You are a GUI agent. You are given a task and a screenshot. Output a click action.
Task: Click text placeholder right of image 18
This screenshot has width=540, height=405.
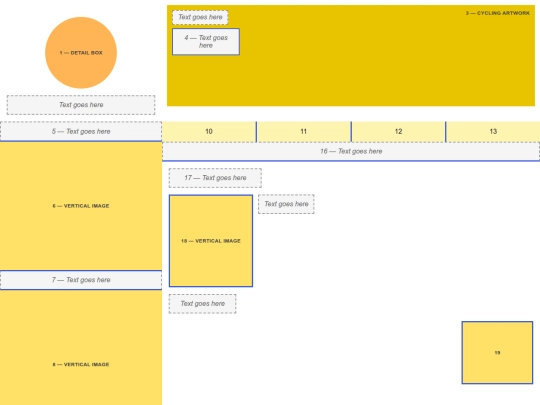click(286, 204)
